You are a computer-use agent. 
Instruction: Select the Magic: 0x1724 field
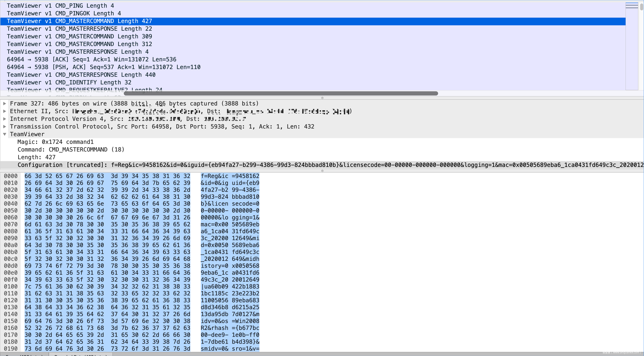click(x=55, y=142)
